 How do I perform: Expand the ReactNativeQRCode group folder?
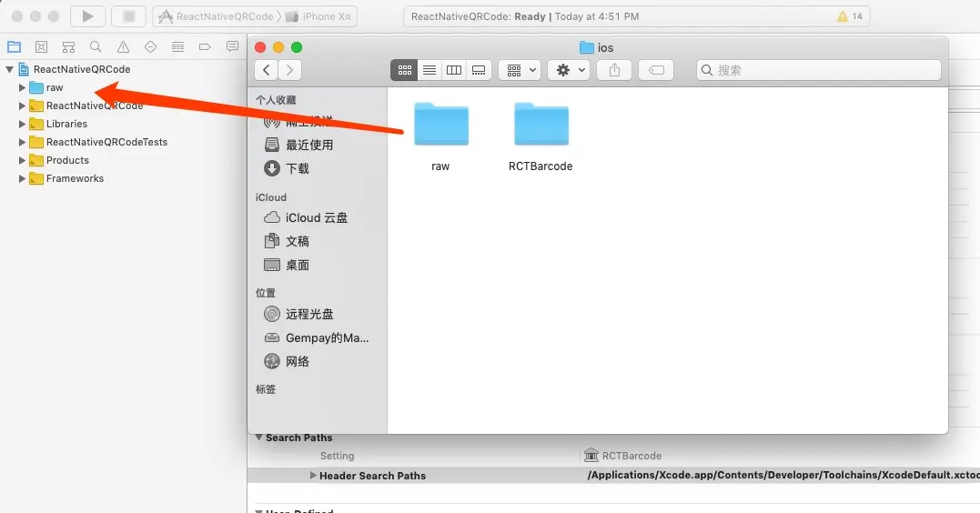[22, 106]
